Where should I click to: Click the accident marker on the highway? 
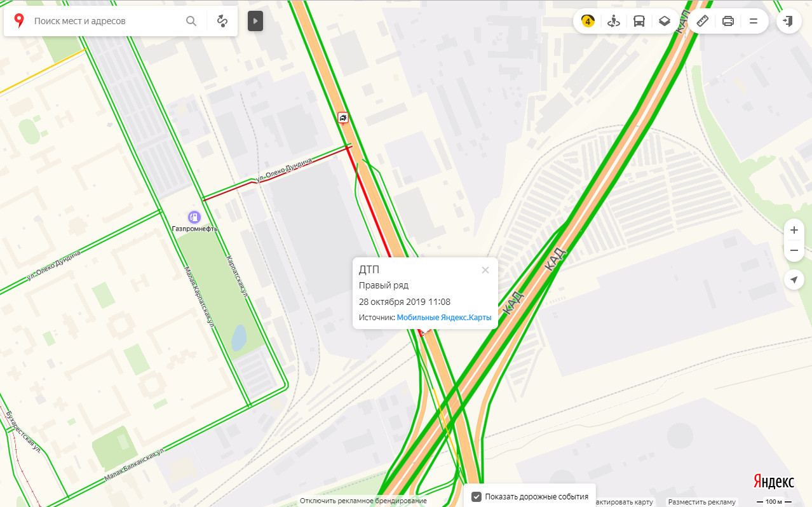pos(343,118)
